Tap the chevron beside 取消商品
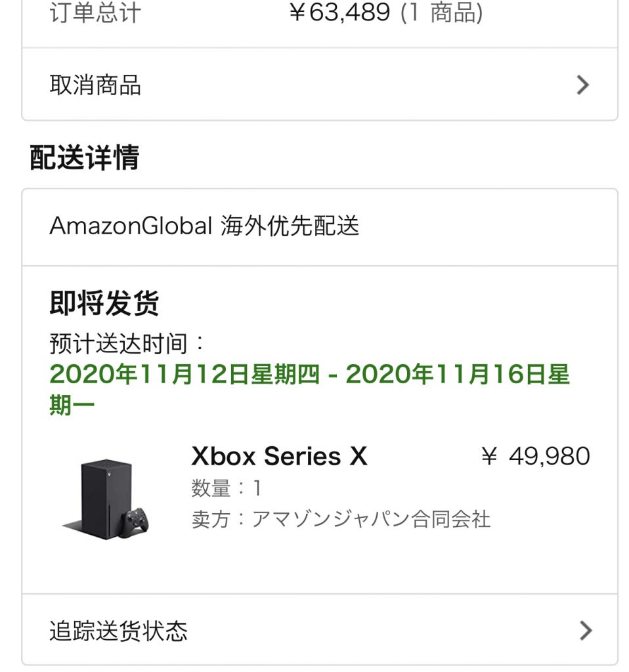This screenshot has height=672, width=629. pos(582,85)
